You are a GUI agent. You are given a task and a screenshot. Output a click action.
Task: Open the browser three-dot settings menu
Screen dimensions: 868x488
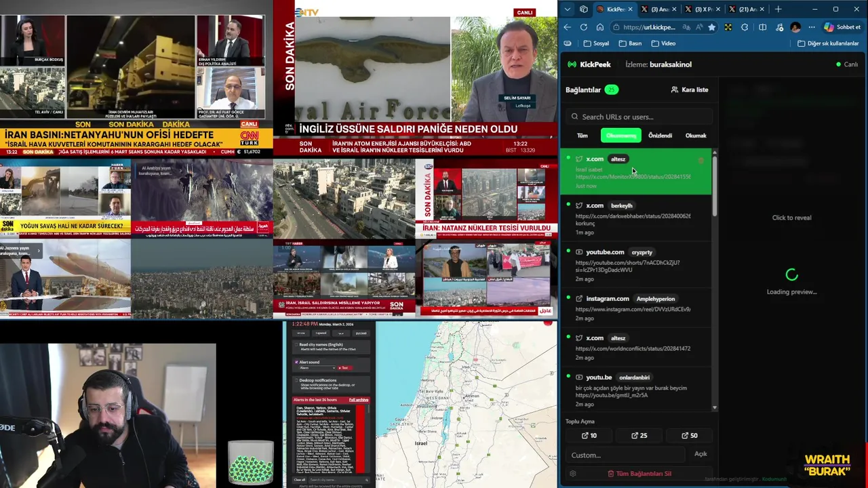click(812, 27)
